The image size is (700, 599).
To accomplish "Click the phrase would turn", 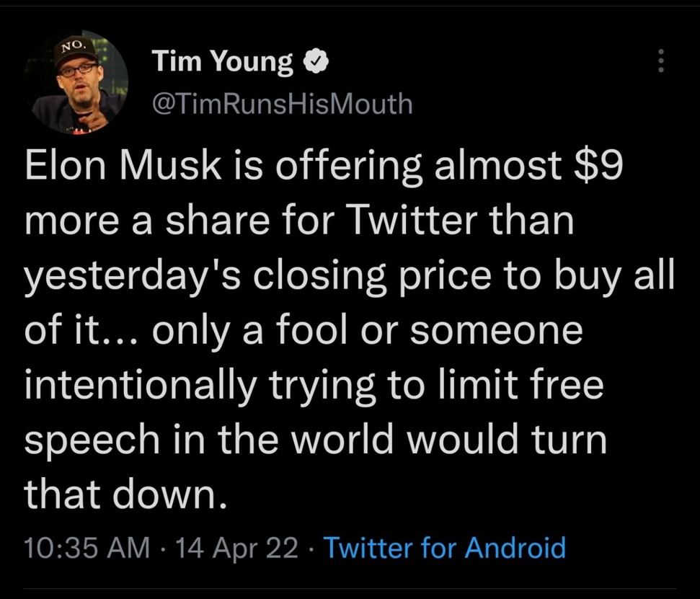I will pyautogui.click(x=507, y=439).
